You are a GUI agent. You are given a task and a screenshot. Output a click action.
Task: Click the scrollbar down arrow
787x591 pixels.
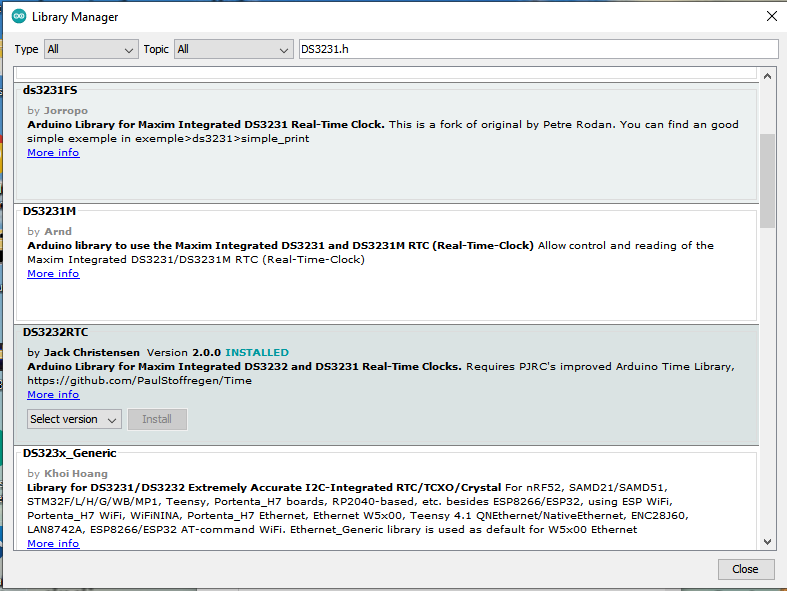pyautogui.click(x=767, y=542)
